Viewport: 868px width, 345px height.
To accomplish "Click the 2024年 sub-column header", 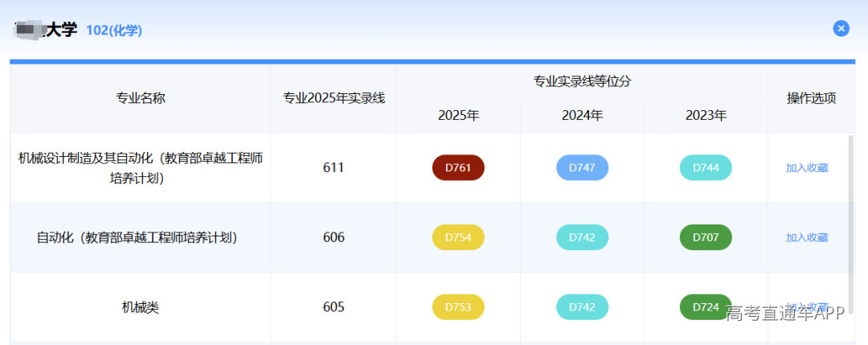I will pos(583,116).
